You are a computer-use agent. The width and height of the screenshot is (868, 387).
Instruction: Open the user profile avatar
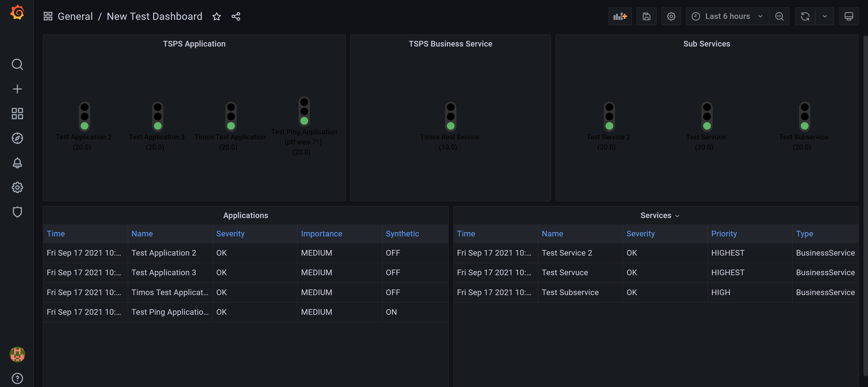17,354
